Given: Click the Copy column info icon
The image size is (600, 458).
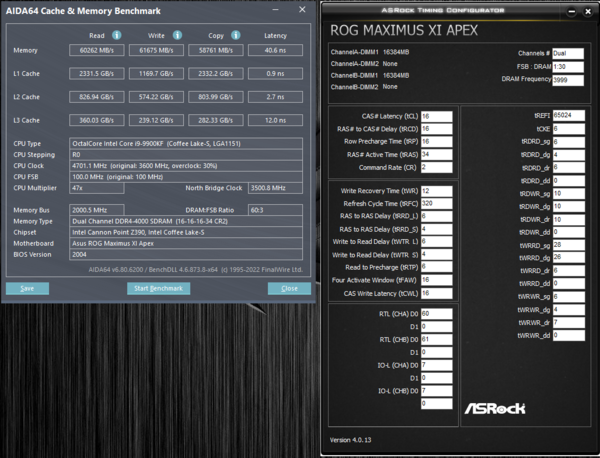Looking at the screenshot, I should (x=236, y=35).
